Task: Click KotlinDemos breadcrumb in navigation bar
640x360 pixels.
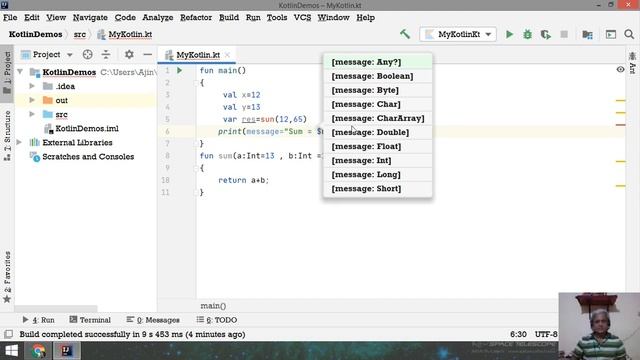Action: pos(36,34)
